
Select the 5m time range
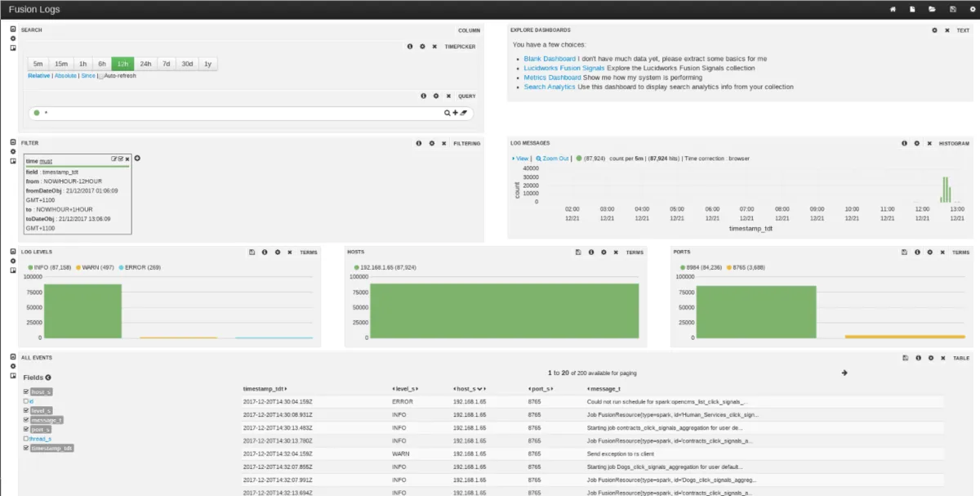pos(38,64)
